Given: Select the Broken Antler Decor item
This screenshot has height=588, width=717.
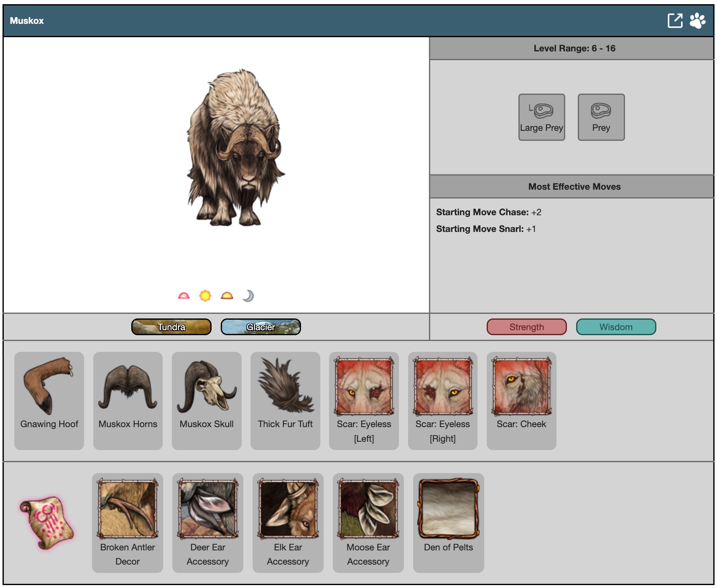Looking at the screenshot, I should tap(128, 522).
